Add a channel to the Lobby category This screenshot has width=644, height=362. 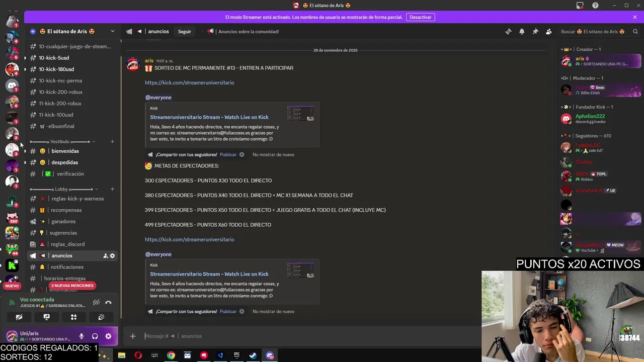112,190
